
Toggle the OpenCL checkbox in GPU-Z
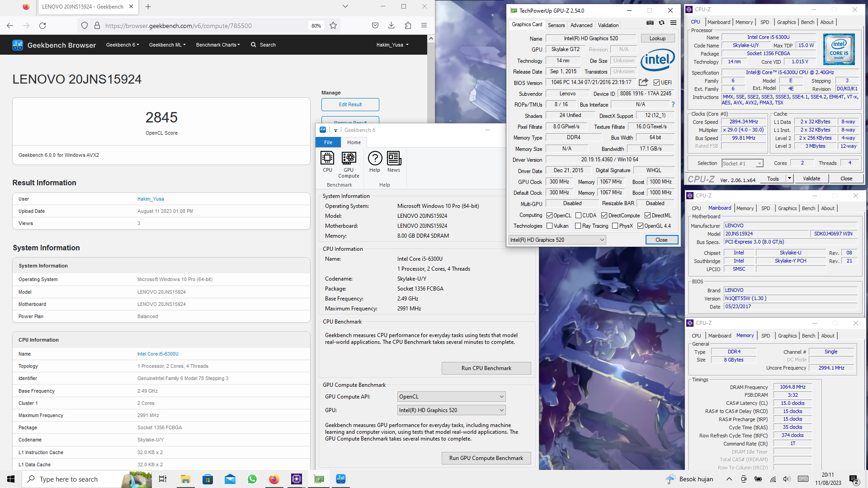[x=549, y=216]
